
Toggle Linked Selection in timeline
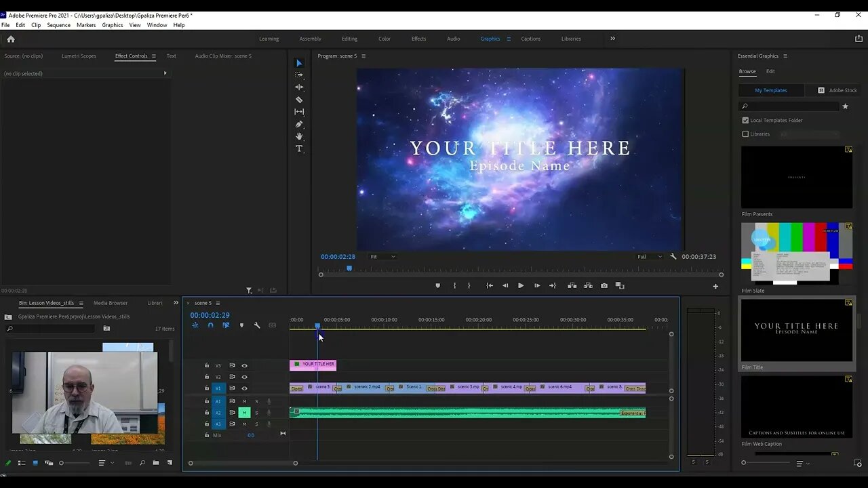click(226, 325)
